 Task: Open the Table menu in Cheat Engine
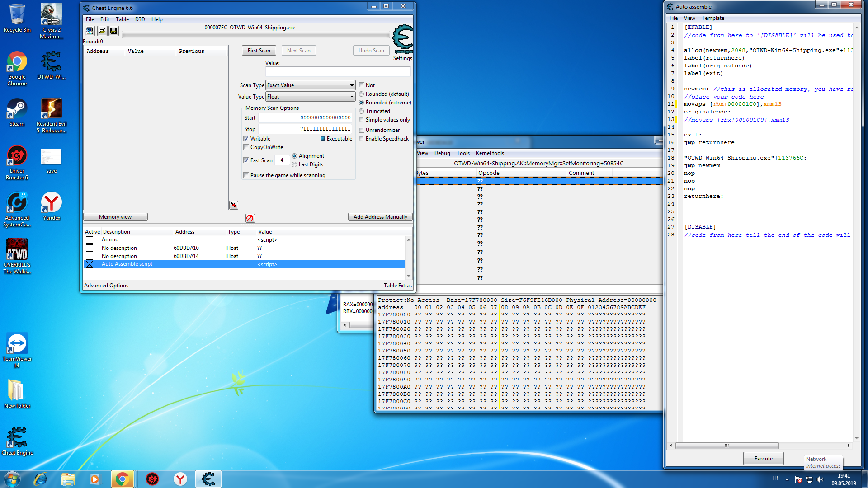[122, 19]
